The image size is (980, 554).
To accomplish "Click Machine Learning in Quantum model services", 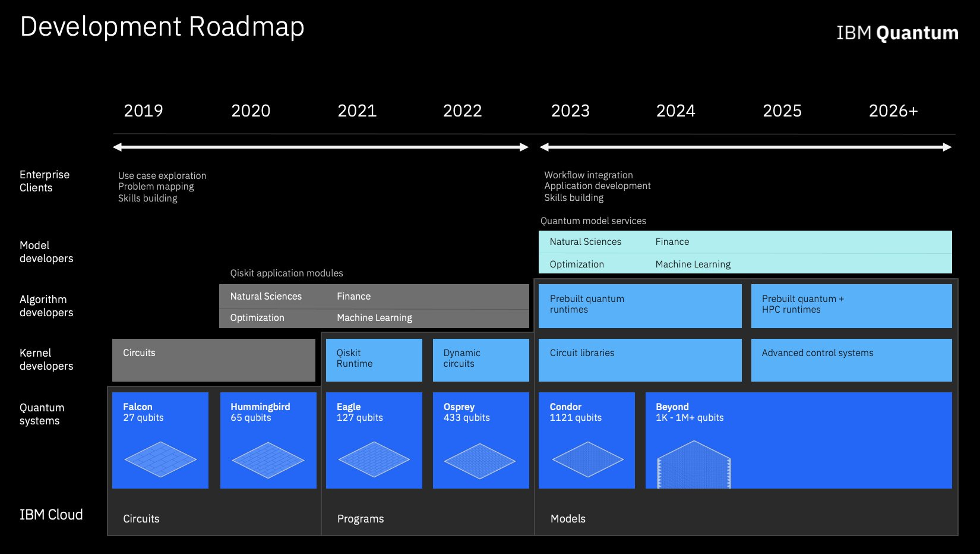I will coord(693,265).
